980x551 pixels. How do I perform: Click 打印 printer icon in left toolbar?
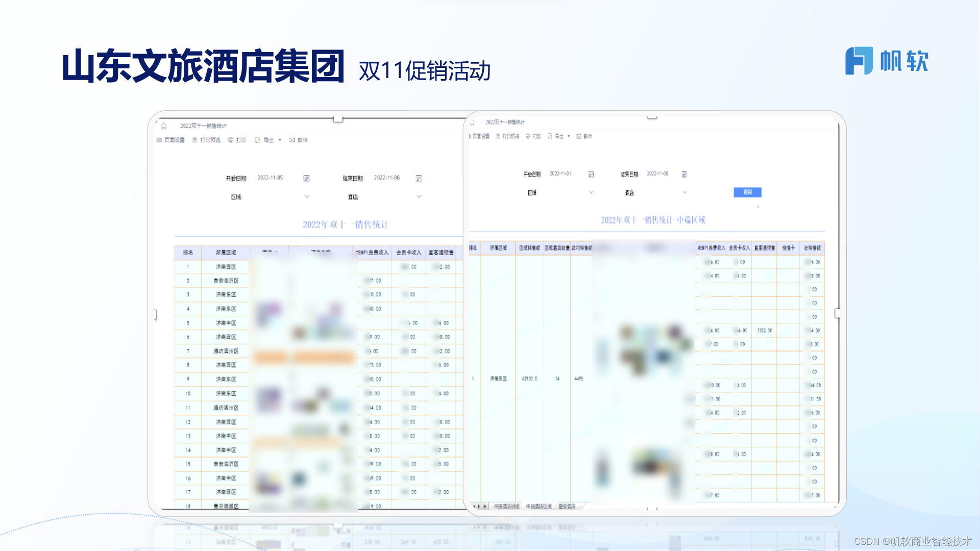[231, 140]
